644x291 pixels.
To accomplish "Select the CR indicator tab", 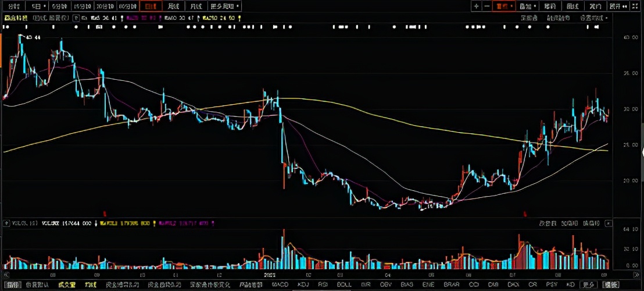I will (x=533, y=285).
